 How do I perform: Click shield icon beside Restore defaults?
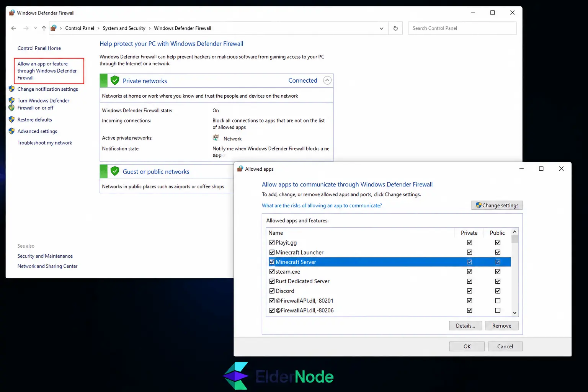11,119
